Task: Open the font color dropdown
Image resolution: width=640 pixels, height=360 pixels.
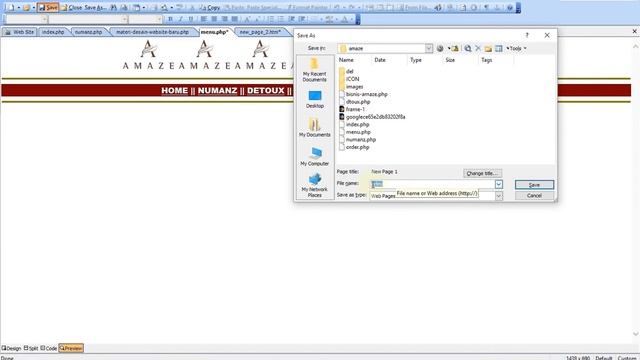Action: tap(351, 19)
